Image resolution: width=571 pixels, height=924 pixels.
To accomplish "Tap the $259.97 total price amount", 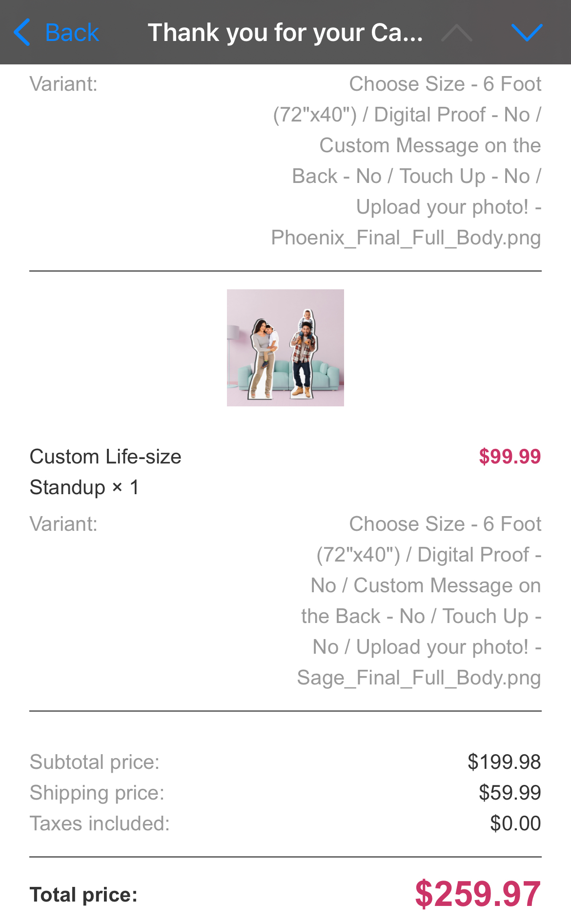I will pos(477,894).
